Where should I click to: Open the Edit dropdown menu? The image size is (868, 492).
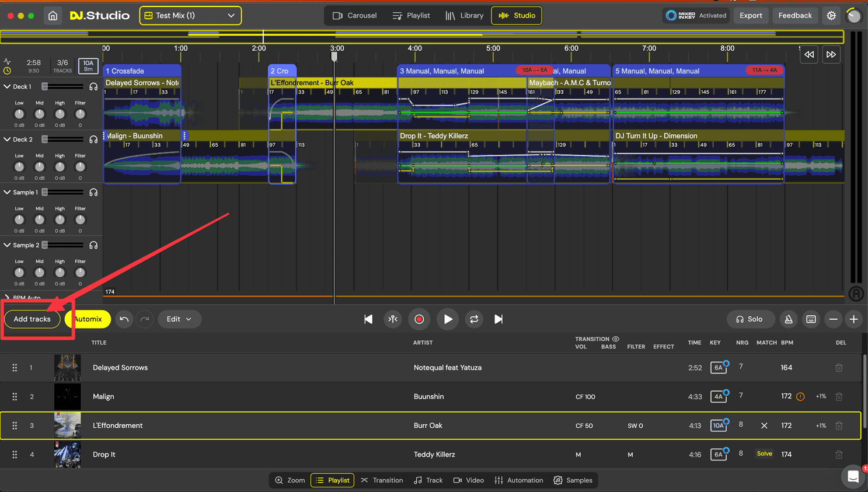pos(179,319)
